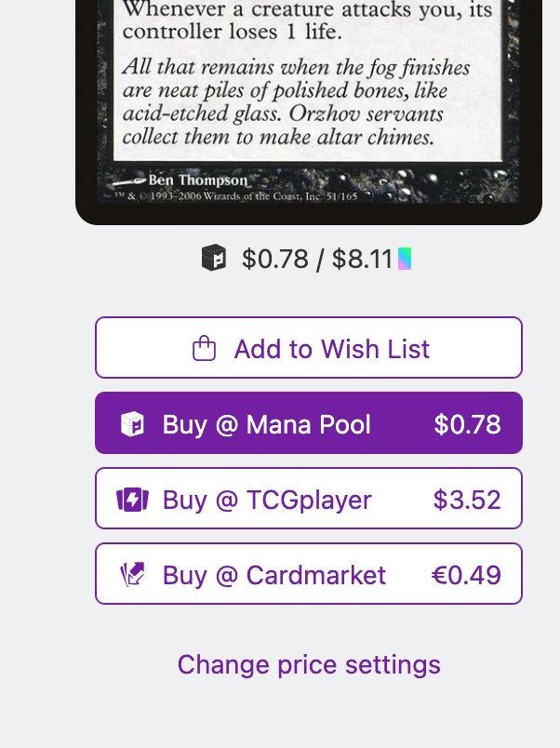
Task: Click the €0.49 Cardmarket price
Action: tap(466, 575)
